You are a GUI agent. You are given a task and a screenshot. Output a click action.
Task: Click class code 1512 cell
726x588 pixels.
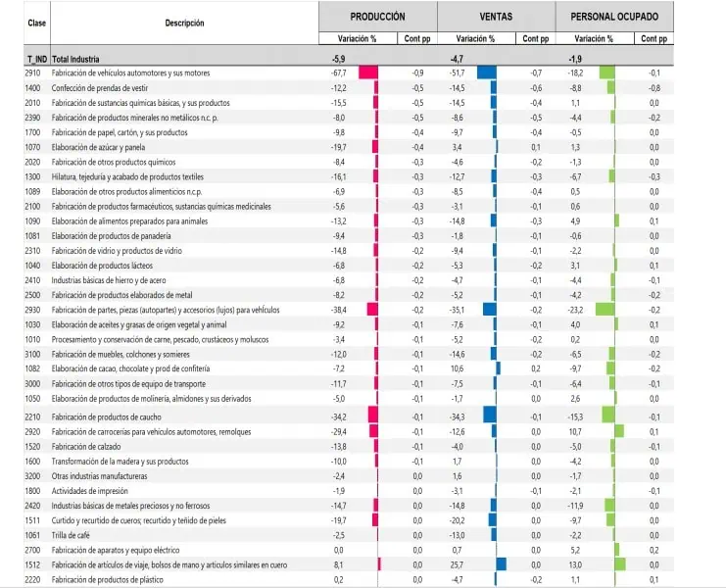coord(32,565)
